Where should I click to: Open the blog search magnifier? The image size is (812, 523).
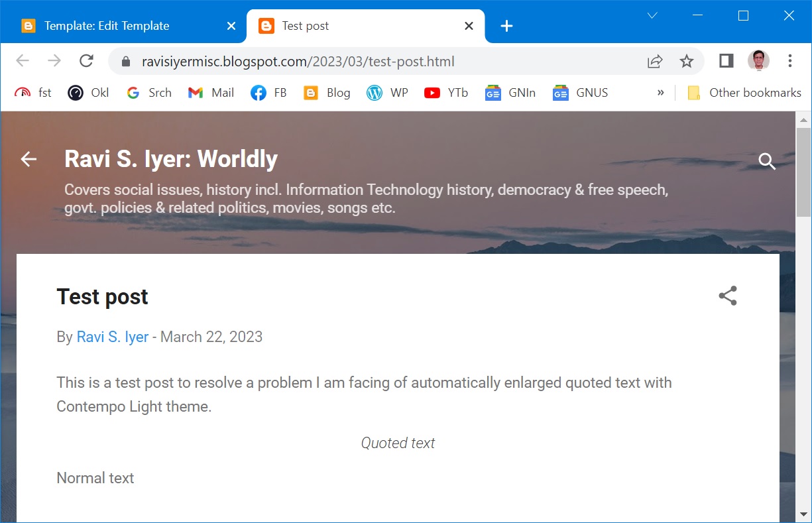pos(767,161)
